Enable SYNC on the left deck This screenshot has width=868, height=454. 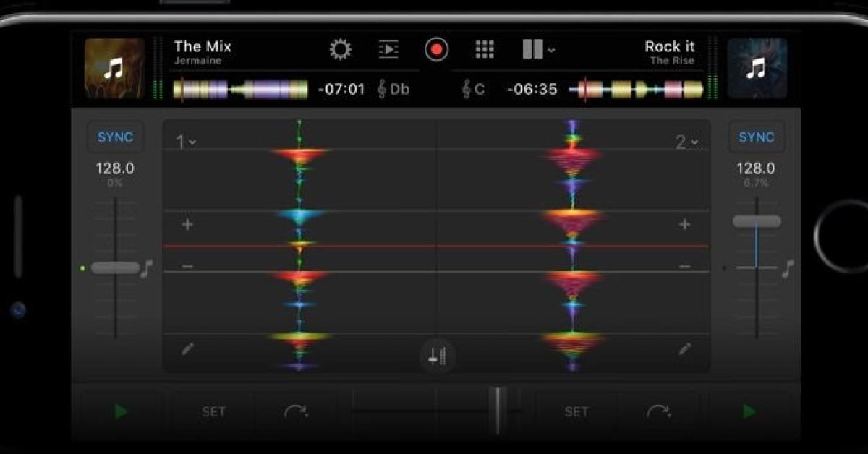[114, 137]
